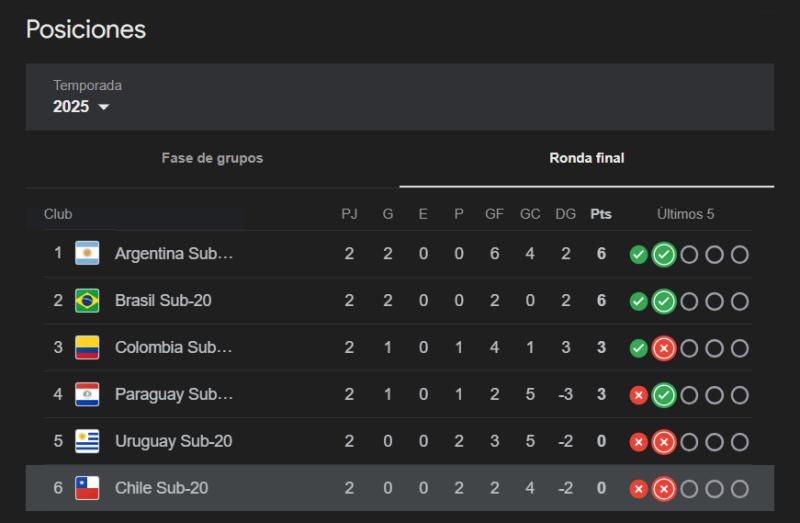Click the Argentina flag icon

click(87, 254)
